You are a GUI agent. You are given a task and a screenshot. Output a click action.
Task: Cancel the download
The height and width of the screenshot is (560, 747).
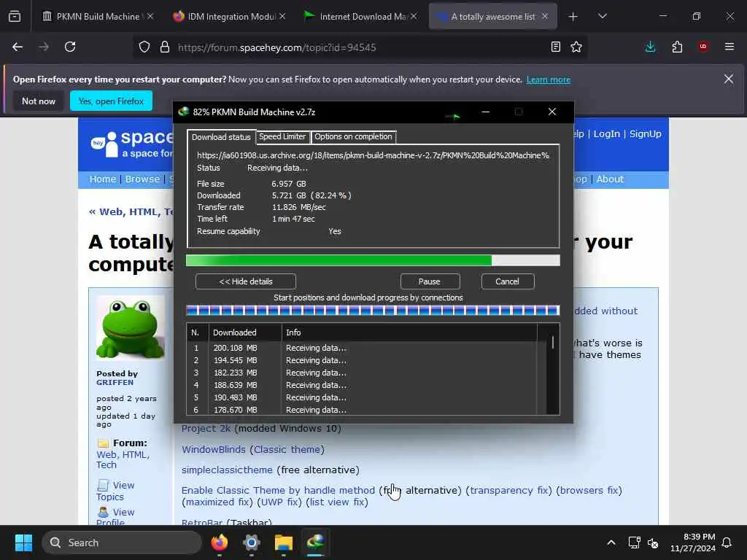[x=508, y=281]
